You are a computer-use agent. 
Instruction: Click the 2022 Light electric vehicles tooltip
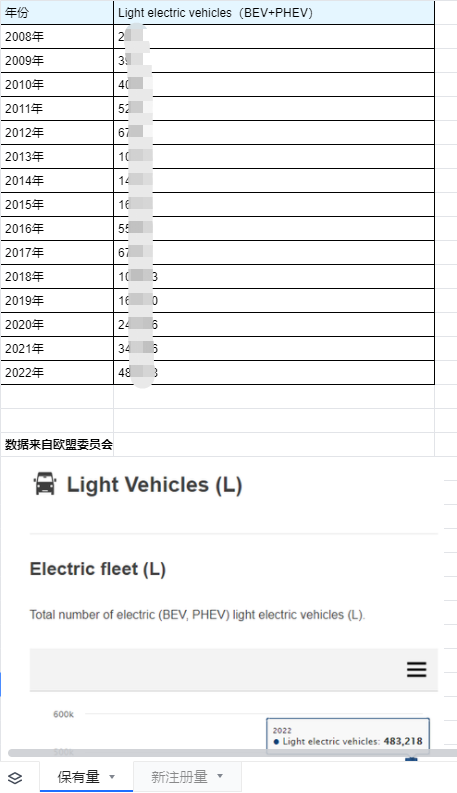348,736
